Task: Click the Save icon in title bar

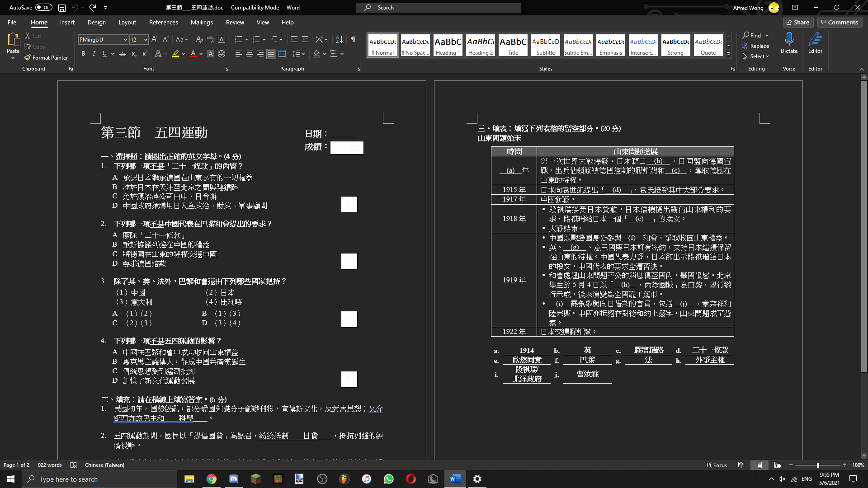Action: (x=62, y=8)
